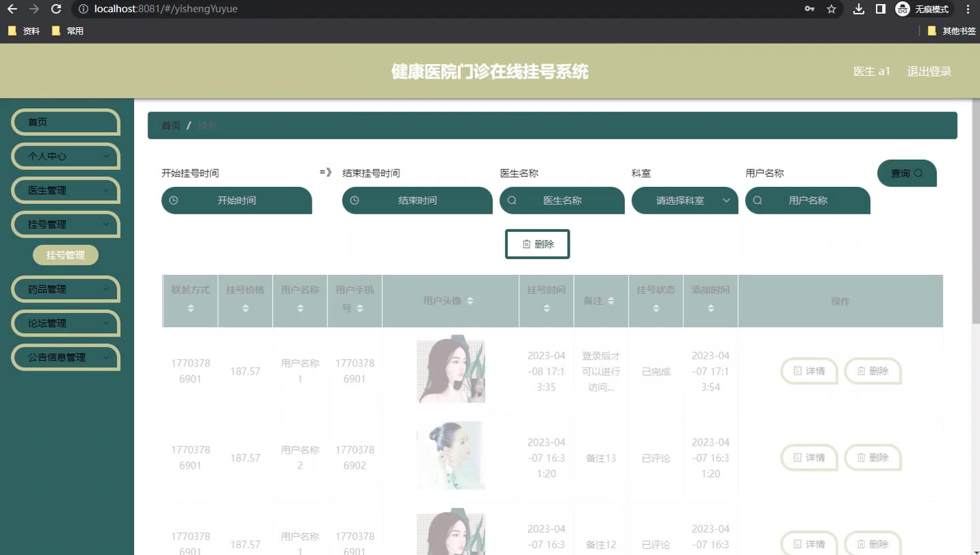Delete the row with 备注12
Viewport: 980px width, 555px height.
tap(873, 543)
